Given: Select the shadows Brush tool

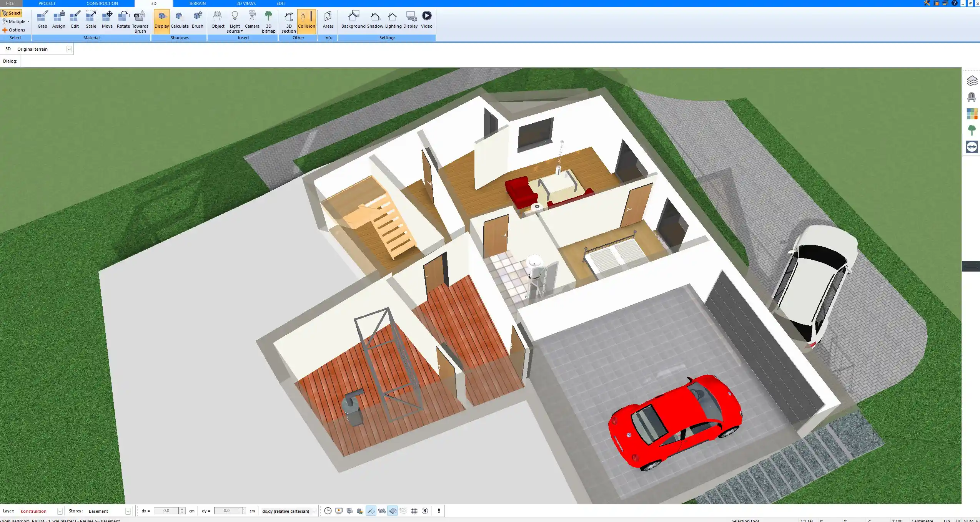Looking at the screenshot, I should pos(197,20).
